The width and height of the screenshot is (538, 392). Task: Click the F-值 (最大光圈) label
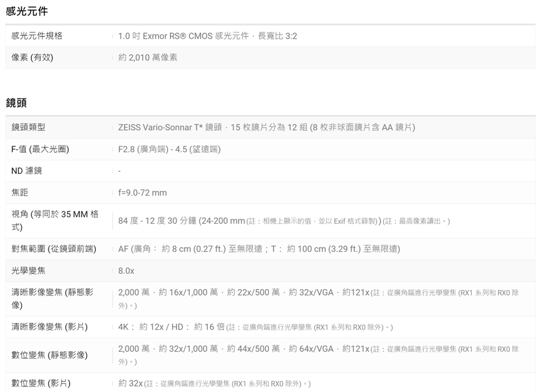click(40, 149)
